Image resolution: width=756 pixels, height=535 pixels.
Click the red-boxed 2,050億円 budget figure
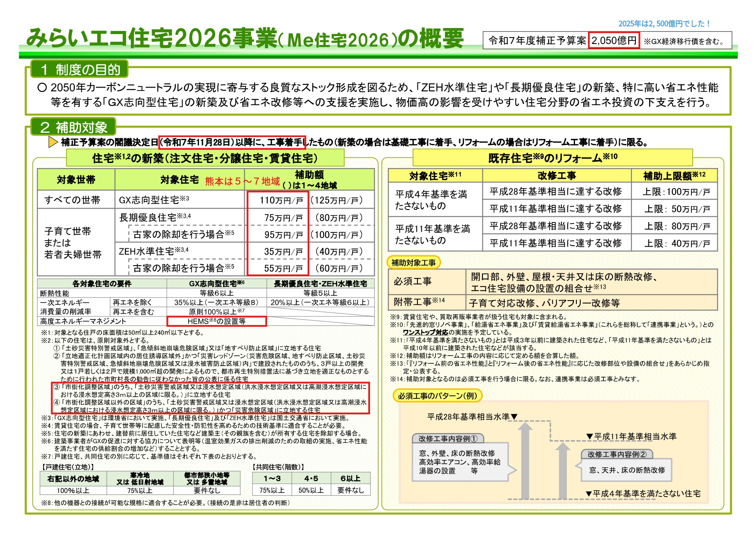(614, 41)
